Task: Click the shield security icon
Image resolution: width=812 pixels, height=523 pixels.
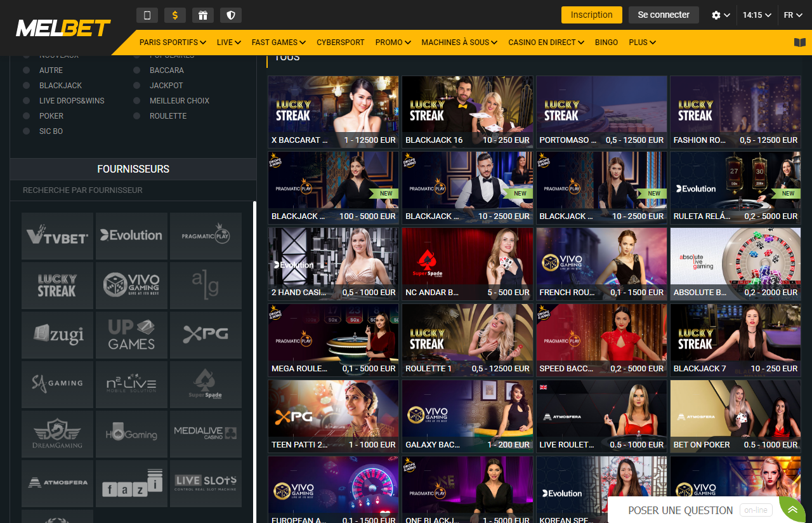Action: tap(231, 15)
